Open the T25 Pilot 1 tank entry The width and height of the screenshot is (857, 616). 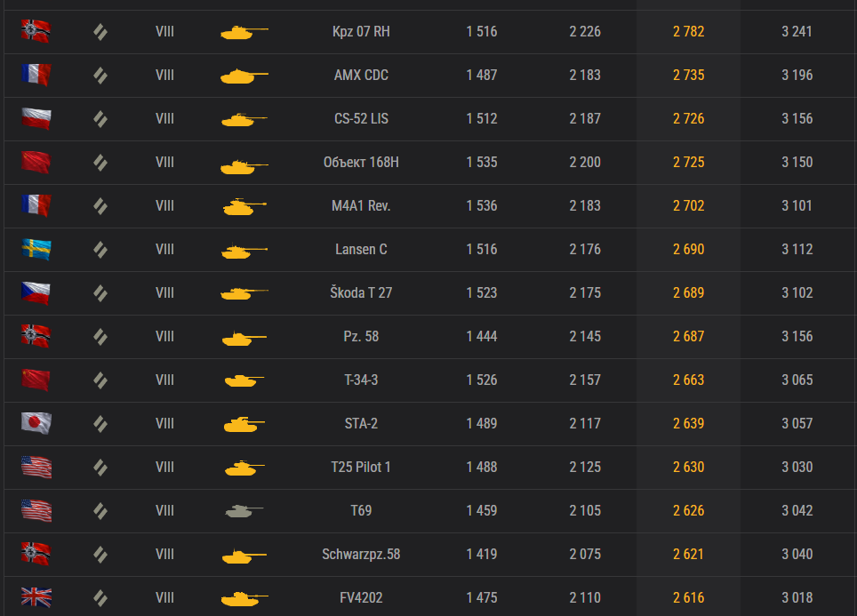(361, 468)
